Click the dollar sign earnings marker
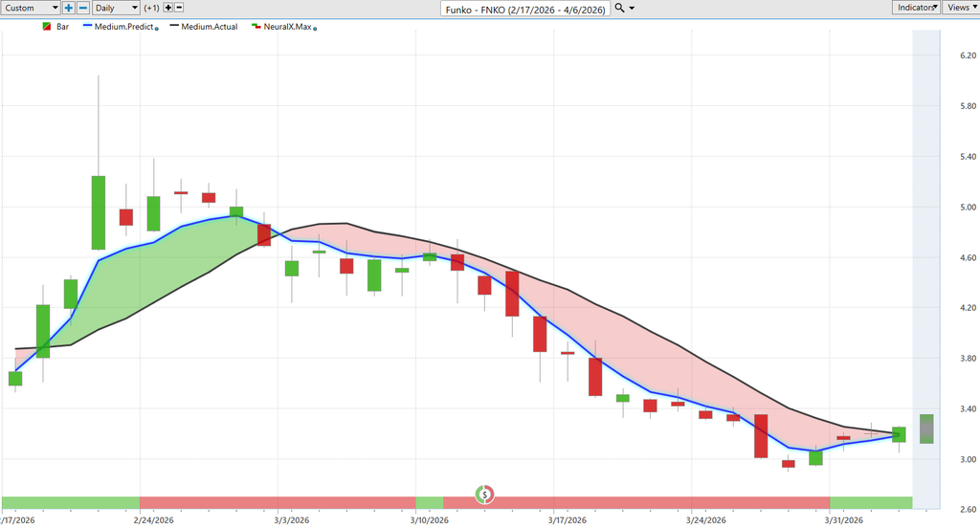This screenshot has width=980, height=528. click(x=485, y=495)
